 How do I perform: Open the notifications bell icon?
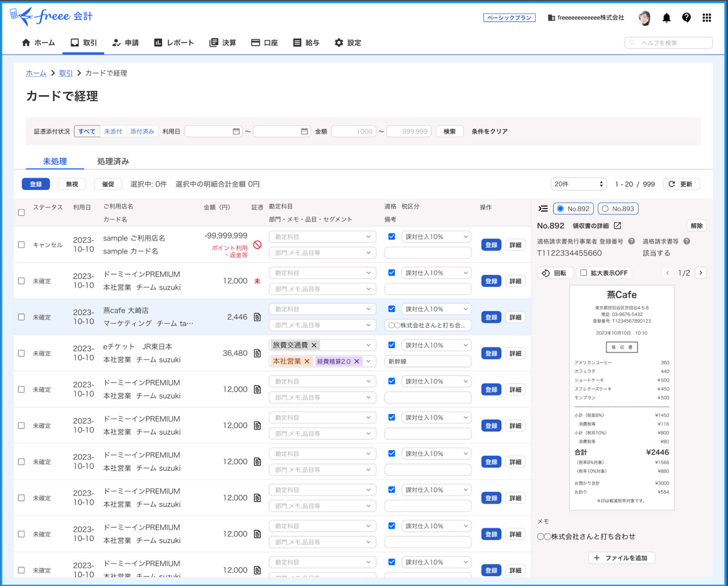pyautogui.click(x=666, y=18)
